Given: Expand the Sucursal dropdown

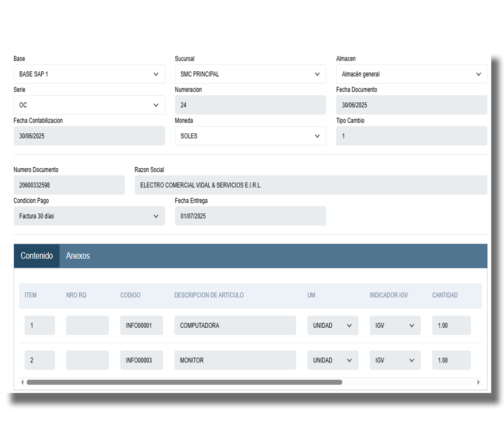Looking at the screenshot, I should (250, 74).
